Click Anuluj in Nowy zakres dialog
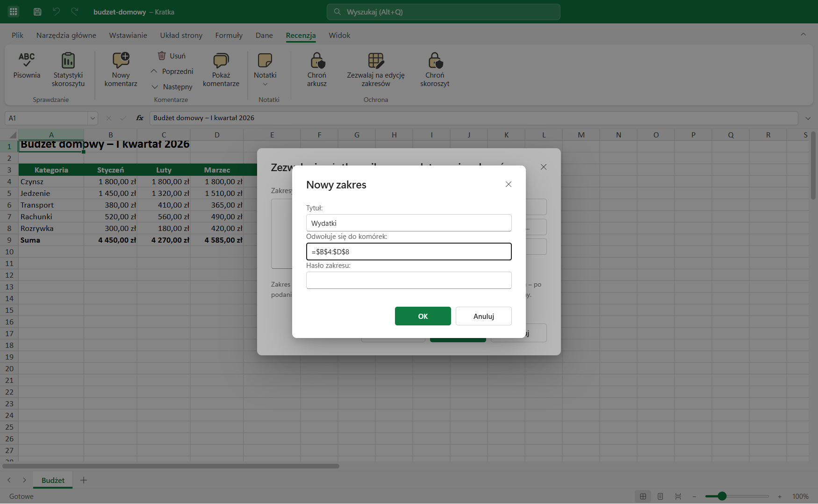The height and width of the screenshot is (504, 818). click(484, 316)
